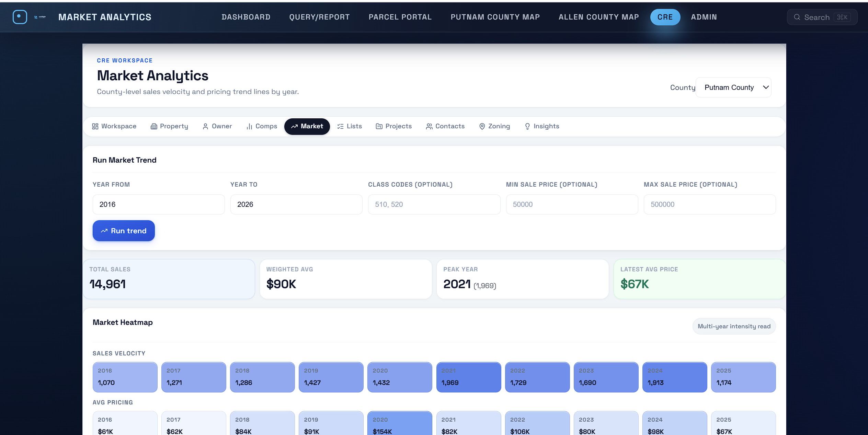Image resolution: width=868 pixels, height=435 pixels.
Task: Click the YEAR FROM input showing 2016
Action: point(158,204)
